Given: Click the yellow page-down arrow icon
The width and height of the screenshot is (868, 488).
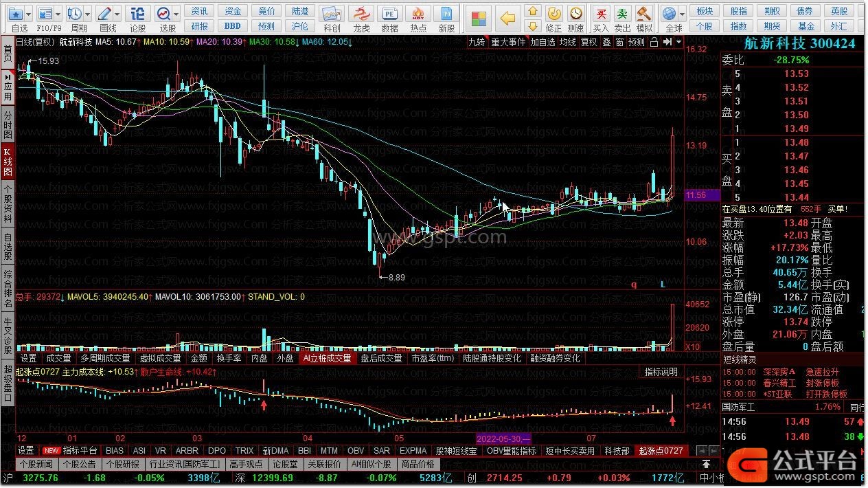Looking at the screenshot, I should [x=532, y=26].
